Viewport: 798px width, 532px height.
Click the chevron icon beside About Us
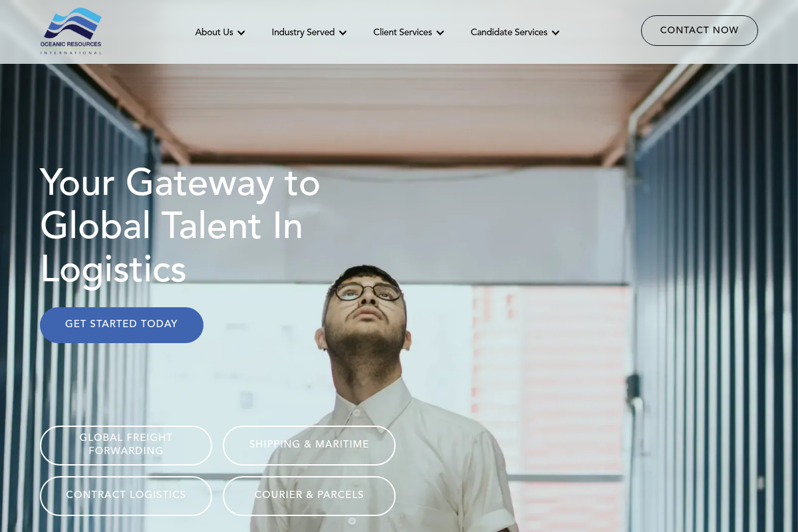coord(241,33)
